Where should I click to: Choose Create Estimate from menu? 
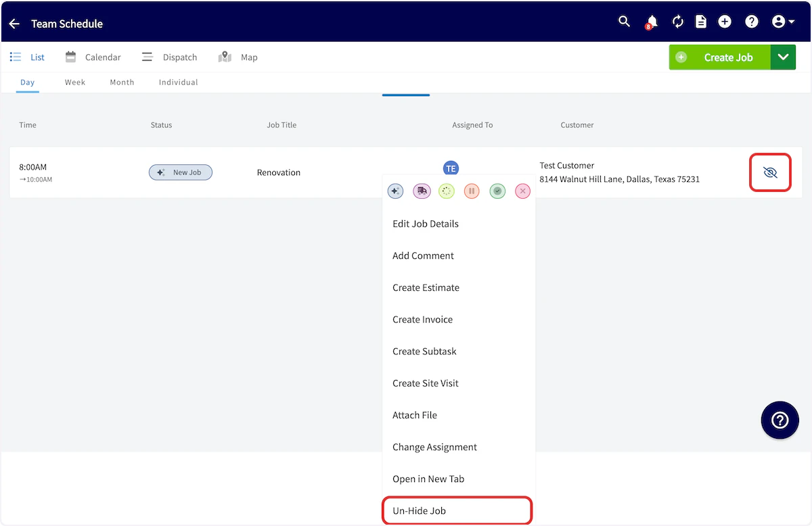pyautogui.click(x=459, y=287)
